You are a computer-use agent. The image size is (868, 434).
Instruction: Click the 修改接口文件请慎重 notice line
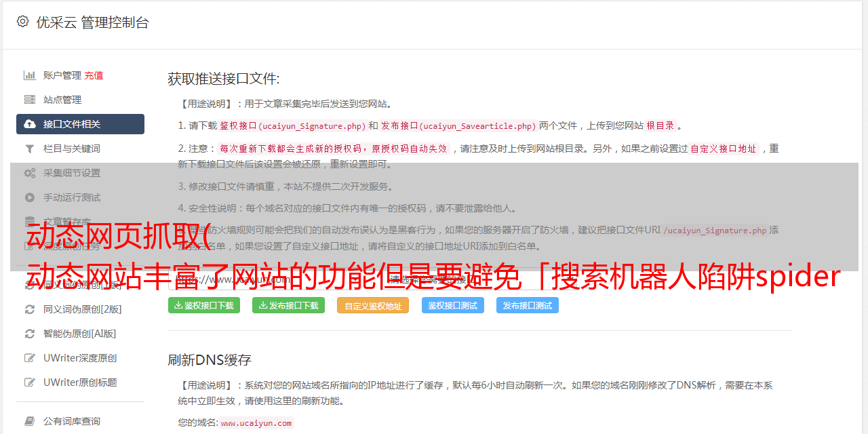click(x=285, y=186)
